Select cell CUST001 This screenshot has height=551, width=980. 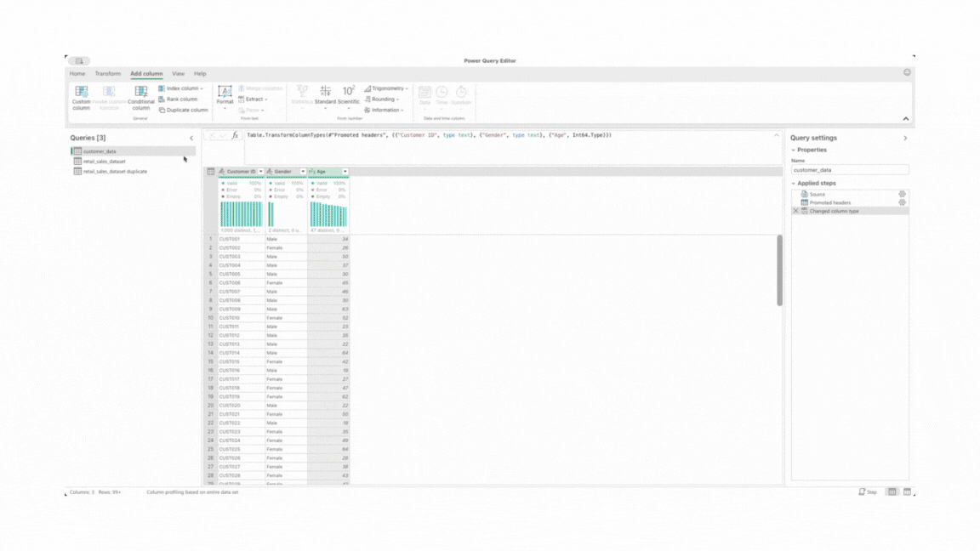[242, 239]
